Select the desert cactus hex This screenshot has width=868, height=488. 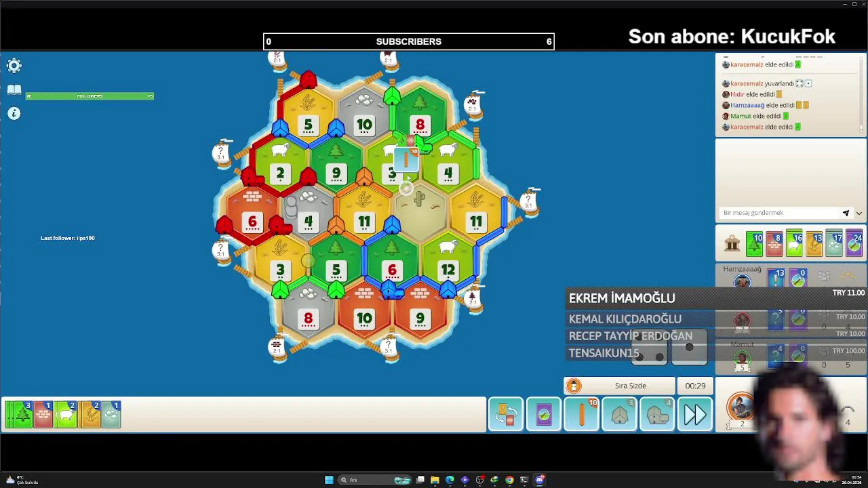click(x=420, y=214)
